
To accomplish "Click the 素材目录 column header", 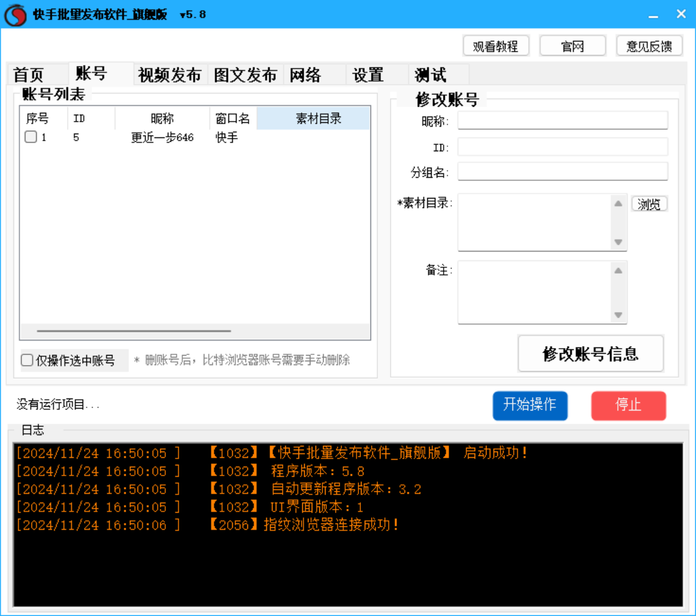I will [314, 119].
